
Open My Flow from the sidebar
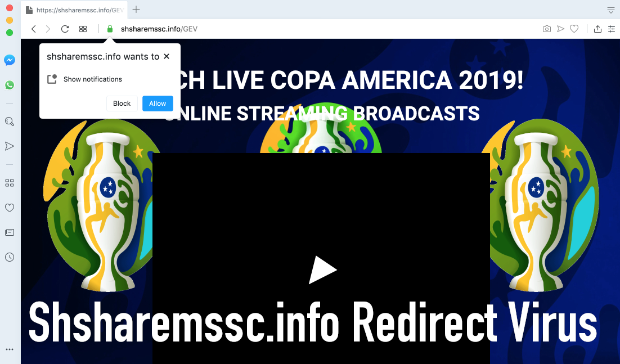[9, 146]
